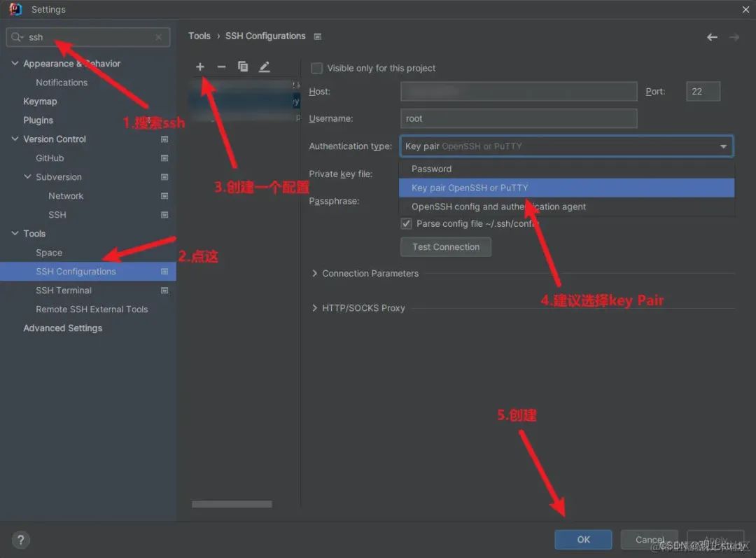Image resolution: width=756 pixels, height=558 pixels.
Task: Open SSH Terminal settings
Action: pyautogui.click(x=64, y=291)
